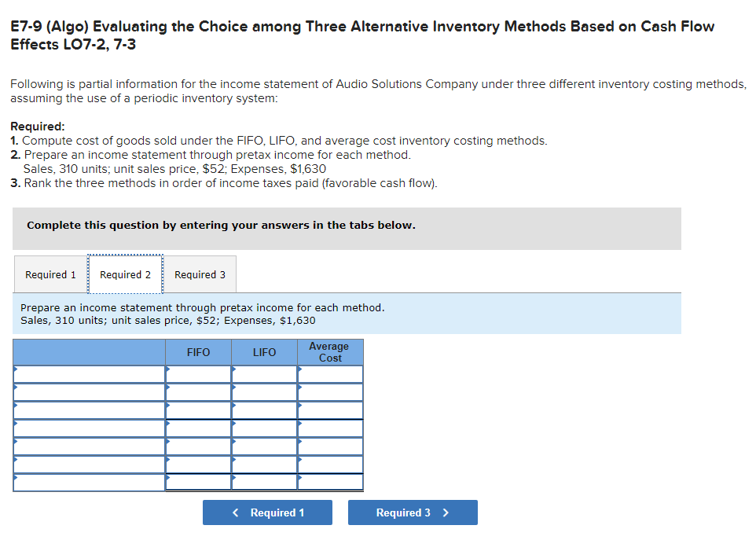Switch to the Required 1 tab
Viewport: 756px width, 540px height.
coord(50,274)
